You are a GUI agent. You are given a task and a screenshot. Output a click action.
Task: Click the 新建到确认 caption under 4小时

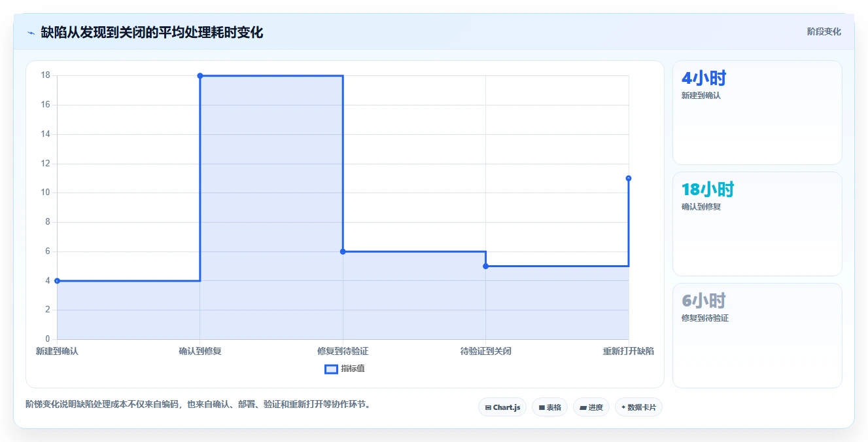(x=701, y=96)
